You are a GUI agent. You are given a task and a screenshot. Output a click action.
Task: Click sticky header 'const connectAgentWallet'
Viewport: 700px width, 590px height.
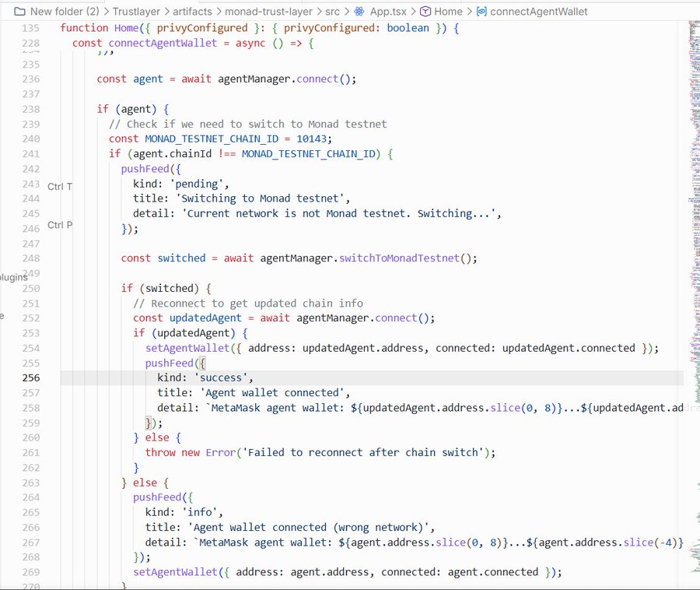coord(193,44)
